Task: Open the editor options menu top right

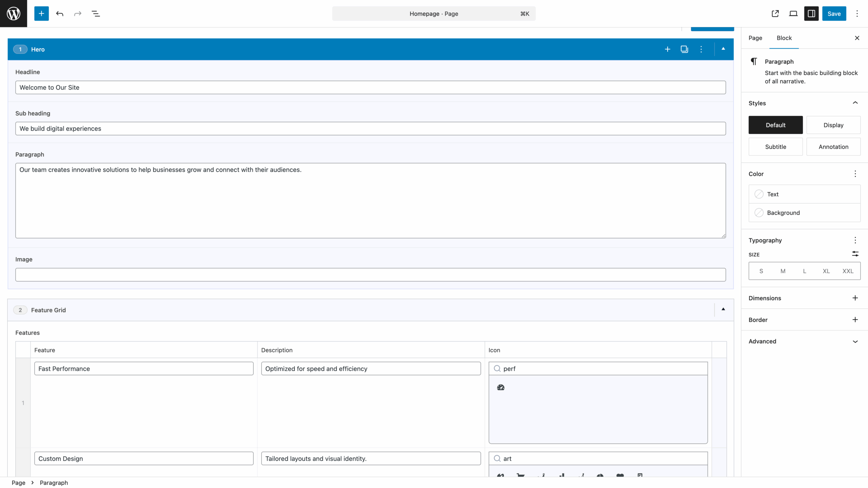Action: tap(857, 14)
